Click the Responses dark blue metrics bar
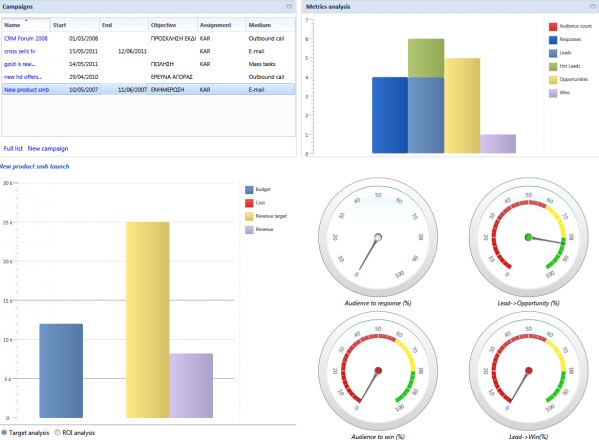The width and height of the screenshot is (599, 440). 390,115
